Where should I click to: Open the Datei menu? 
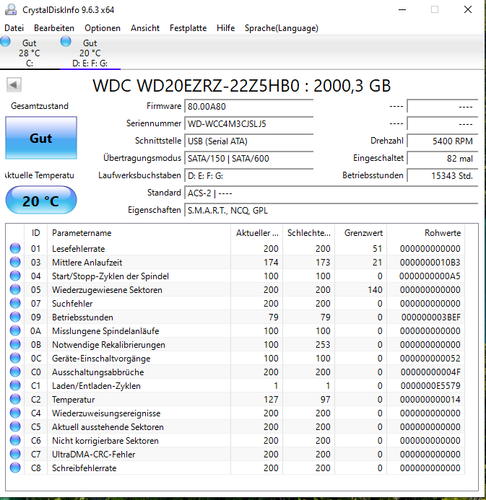tap(14, 28)
